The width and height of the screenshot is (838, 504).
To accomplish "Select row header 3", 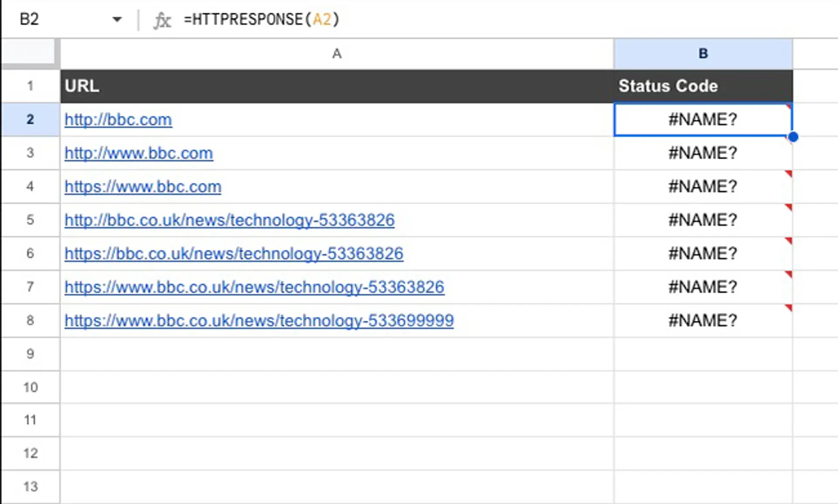I will coord(30,153).
